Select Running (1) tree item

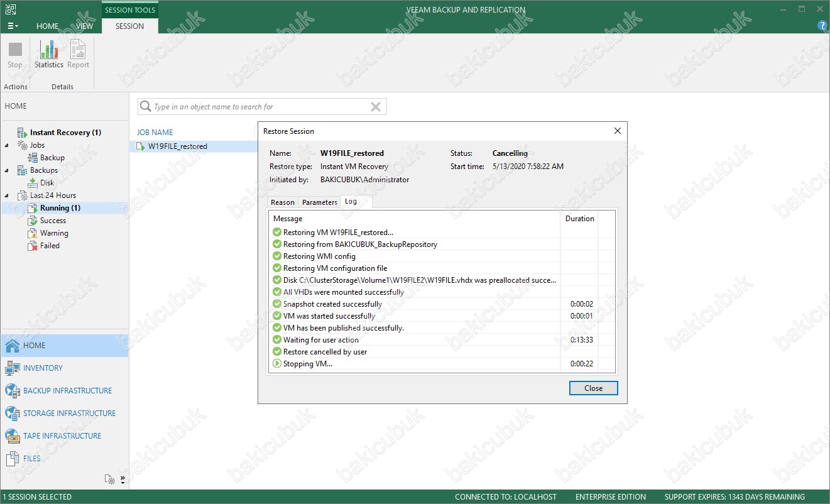60,208
